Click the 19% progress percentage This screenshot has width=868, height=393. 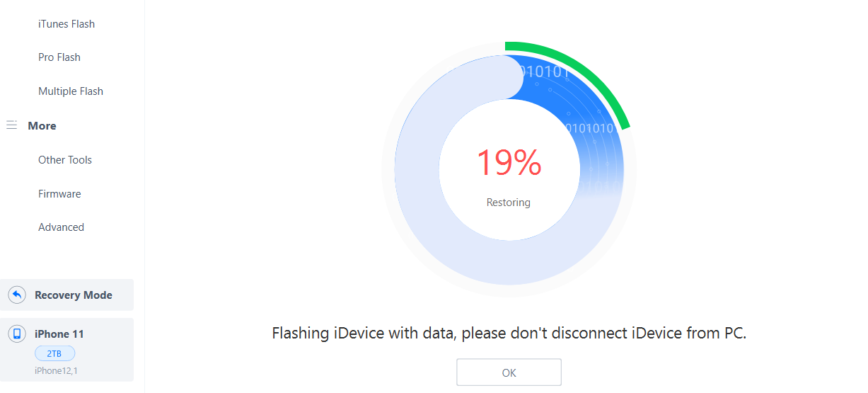509,163
